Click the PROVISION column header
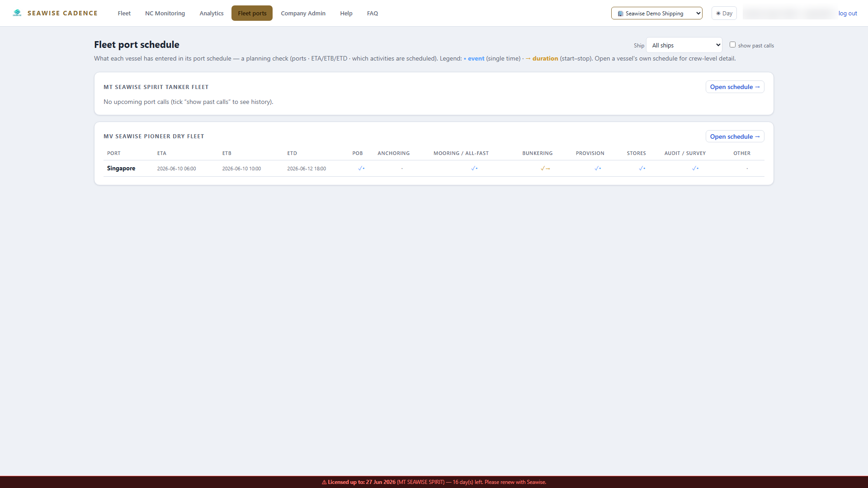Viewport: 868px width, 488px height. tap(590, 153)
